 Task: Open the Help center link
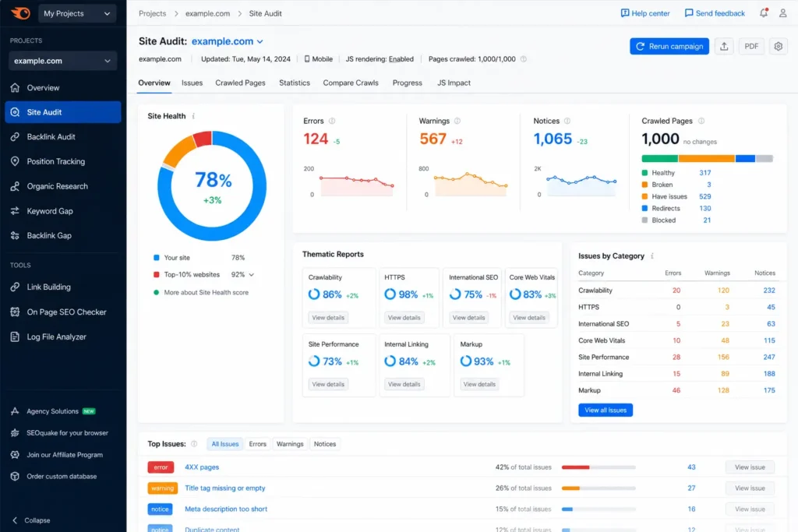[645, 13]
